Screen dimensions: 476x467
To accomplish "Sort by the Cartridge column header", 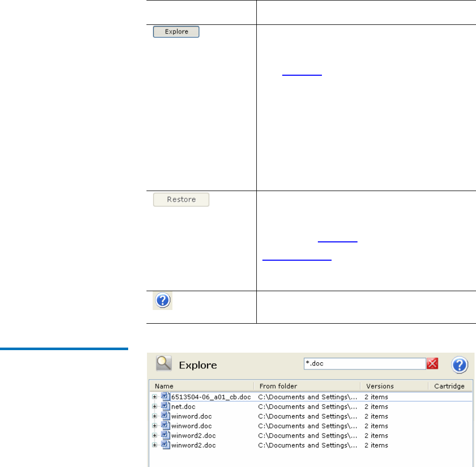I will [451, 386].
